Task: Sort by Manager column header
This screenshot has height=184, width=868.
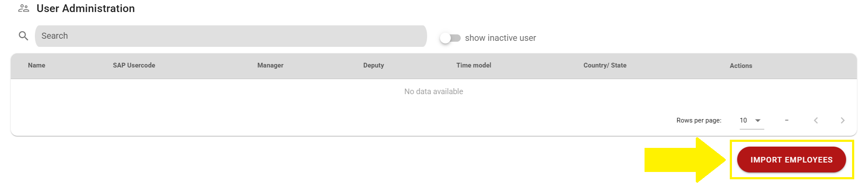Action: click(x=270, y=65)
